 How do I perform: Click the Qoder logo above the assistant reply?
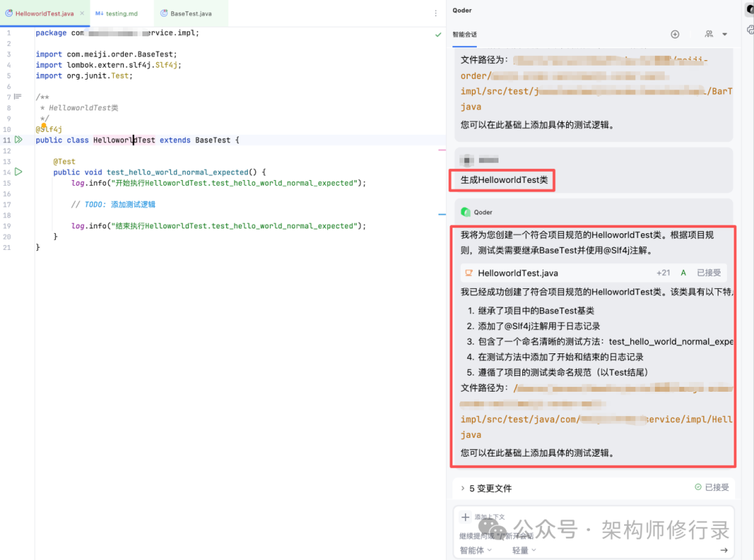[x=466, y=212]
